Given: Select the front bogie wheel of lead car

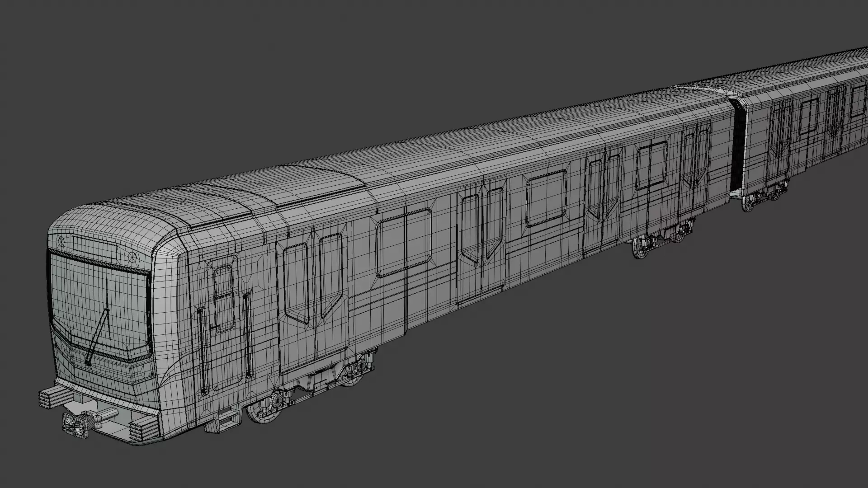Looking at the screenshot, I should click(x=264, y=407).
